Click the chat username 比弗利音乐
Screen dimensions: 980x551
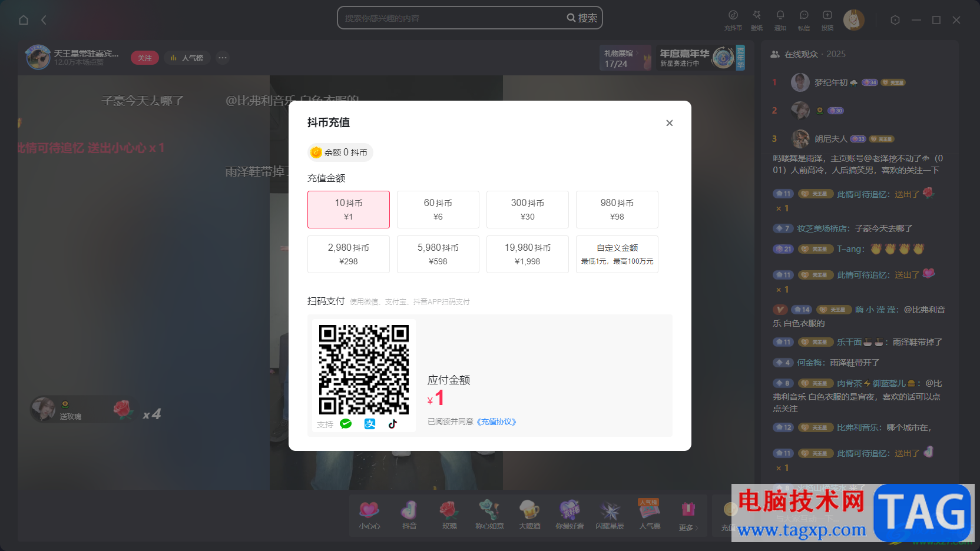click(859, 427)
